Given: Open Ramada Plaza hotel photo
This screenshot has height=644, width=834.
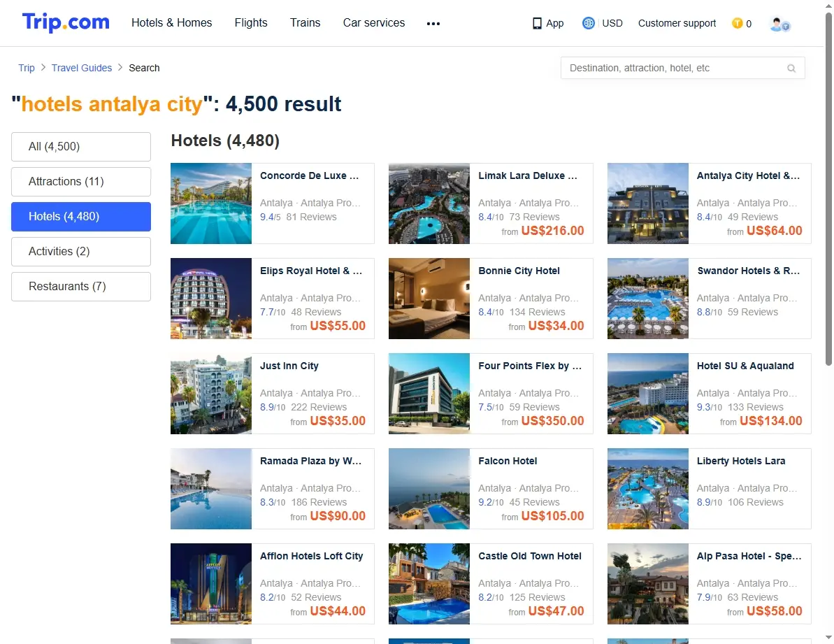Looking at the screenshot, I should point(211,489).
